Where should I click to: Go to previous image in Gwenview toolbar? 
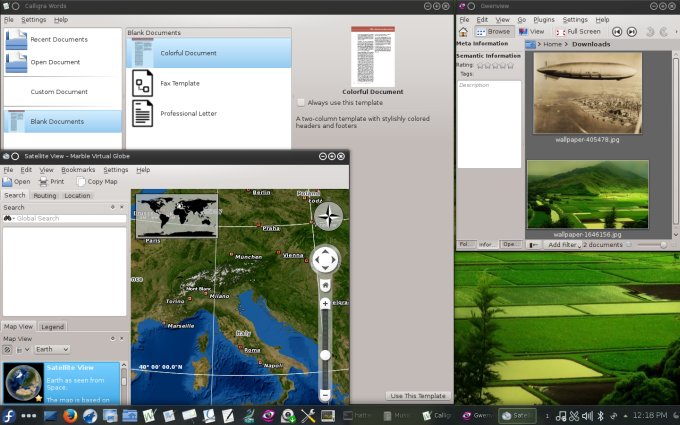pos(618,32)
